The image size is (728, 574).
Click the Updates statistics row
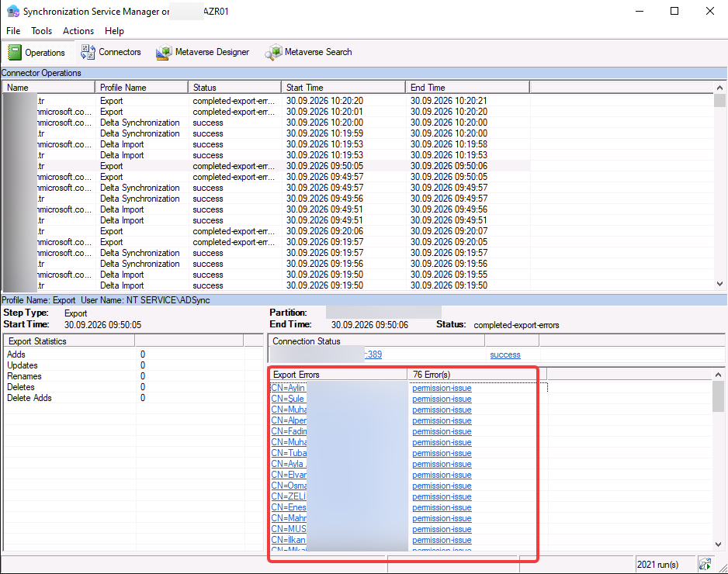click(133, 365)
